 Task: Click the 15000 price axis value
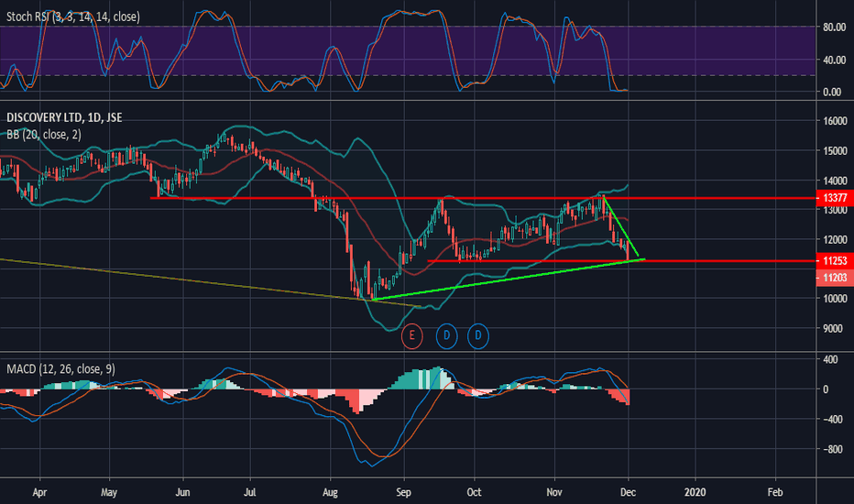pyautogui.click(x=835, y=151)
